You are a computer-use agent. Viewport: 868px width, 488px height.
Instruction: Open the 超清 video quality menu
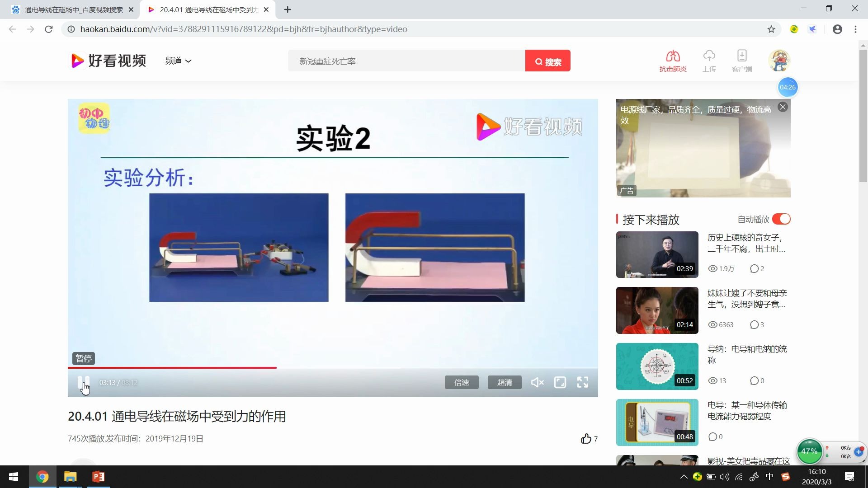(505, 383)
